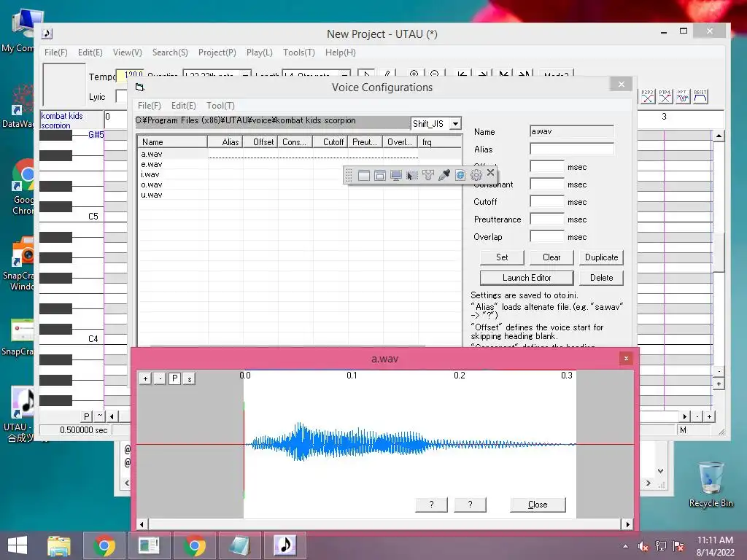Open the Recycle Bin desktop icon
The height and width of the screenshot is (560, 747).
click(711, 485)
